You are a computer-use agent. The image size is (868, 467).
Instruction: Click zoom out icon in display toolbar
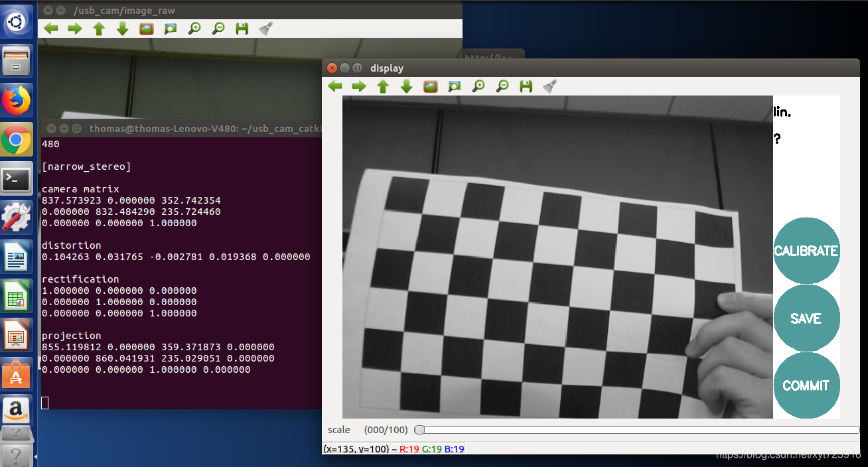pos(502,86)
